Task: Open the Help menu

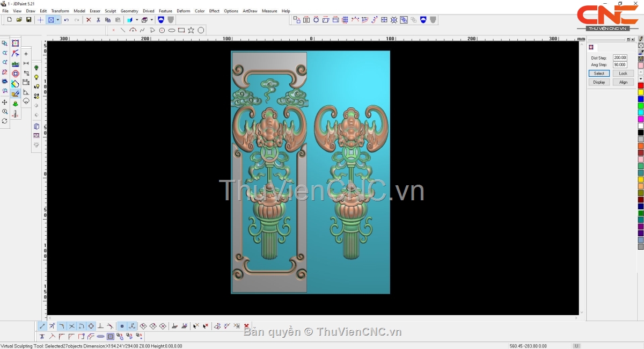Action: tap(286, 11)
